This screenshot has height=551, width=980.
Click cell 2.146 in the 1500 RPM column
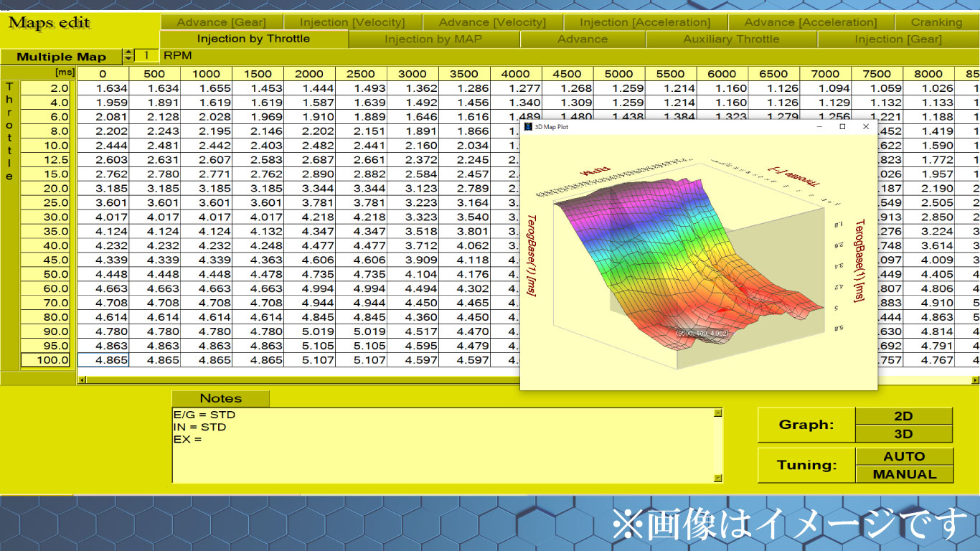tap(258, 131)
